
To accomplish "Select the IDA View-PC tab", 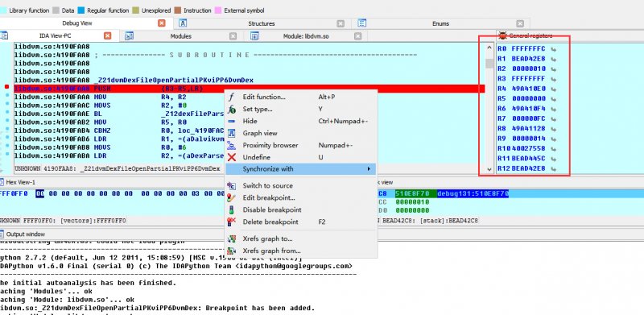I will click(55, 36).
